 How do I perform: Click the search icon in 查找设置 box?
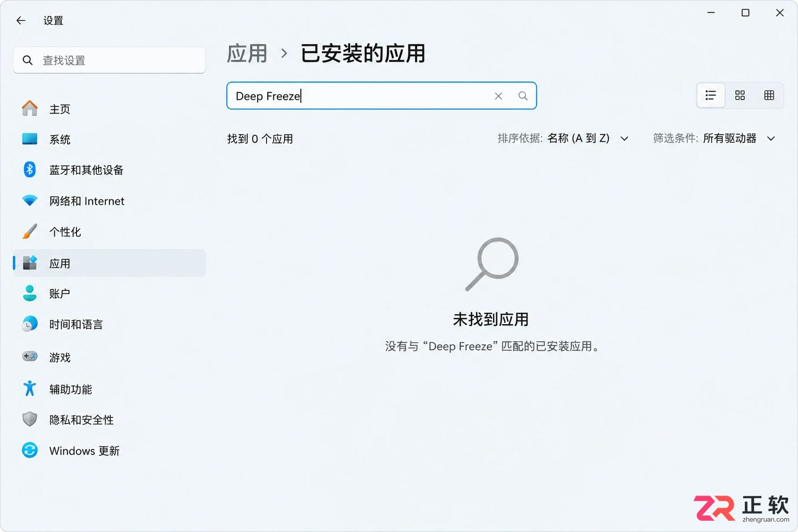pos(28,60)
